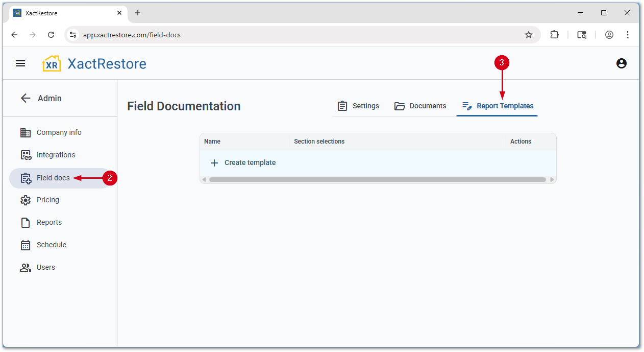Navigate to Reports in sidebar
Image resolution: width=644 pixels, height=352 pixels.
(49, 222)
